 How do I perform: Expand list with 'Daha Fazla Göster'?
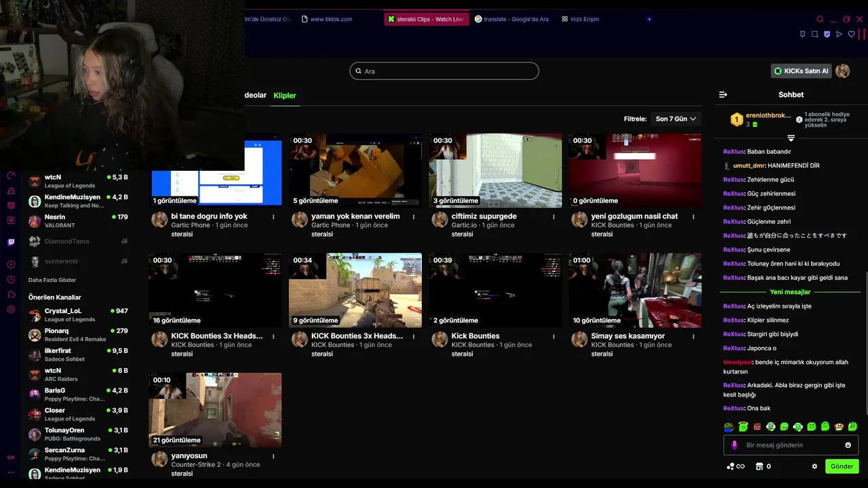click(52, 280)
